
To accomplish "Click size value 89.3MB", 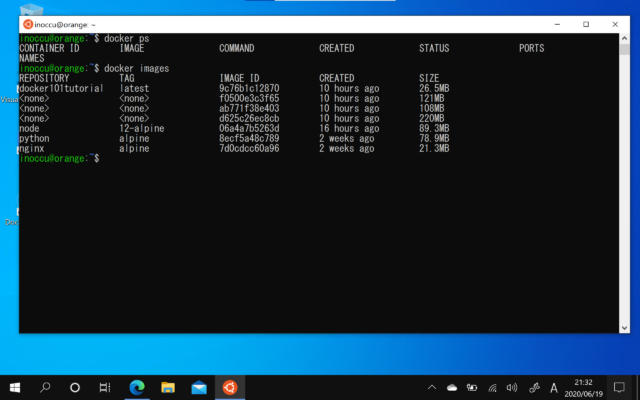I will [434, 128].
